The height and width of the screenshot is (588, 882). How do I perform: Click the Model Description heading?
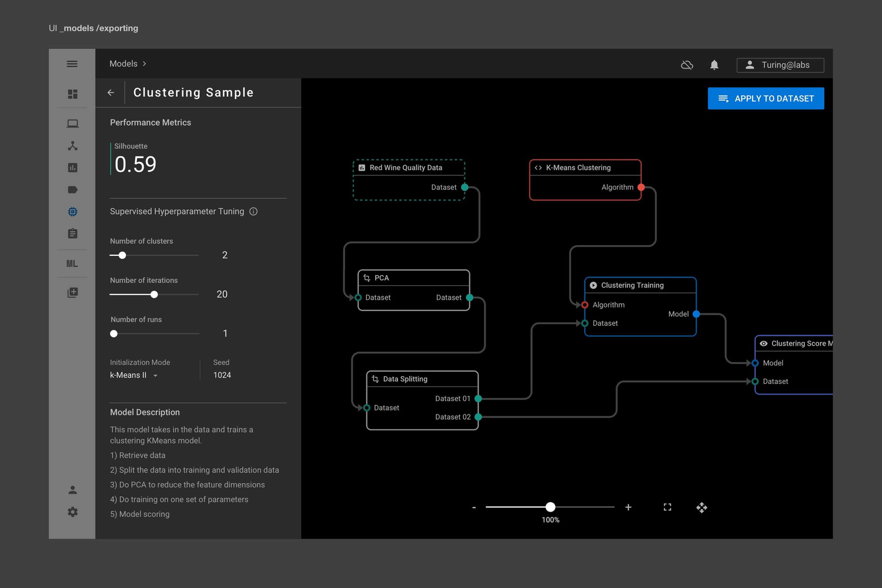(x=145, y=412)
